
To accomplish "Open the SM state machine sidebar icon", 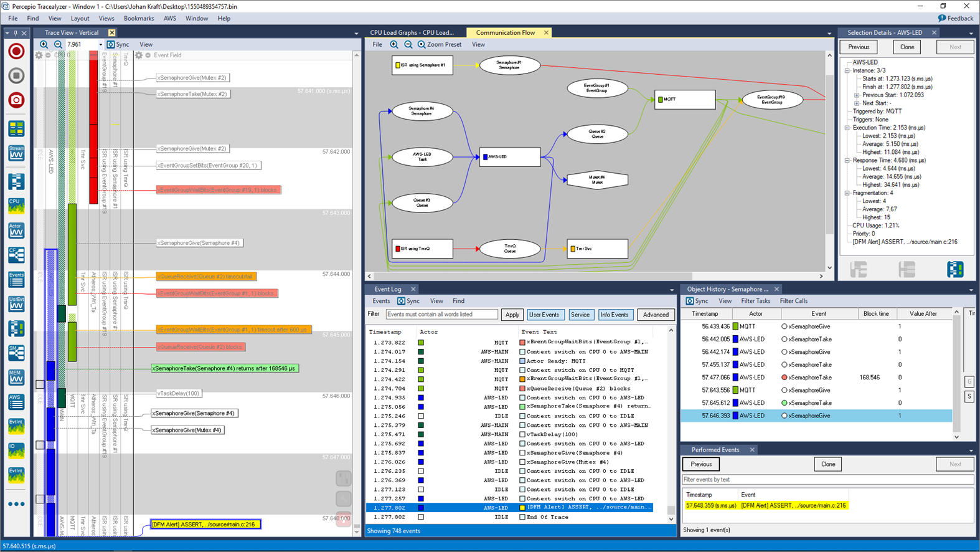I will 16,353.
